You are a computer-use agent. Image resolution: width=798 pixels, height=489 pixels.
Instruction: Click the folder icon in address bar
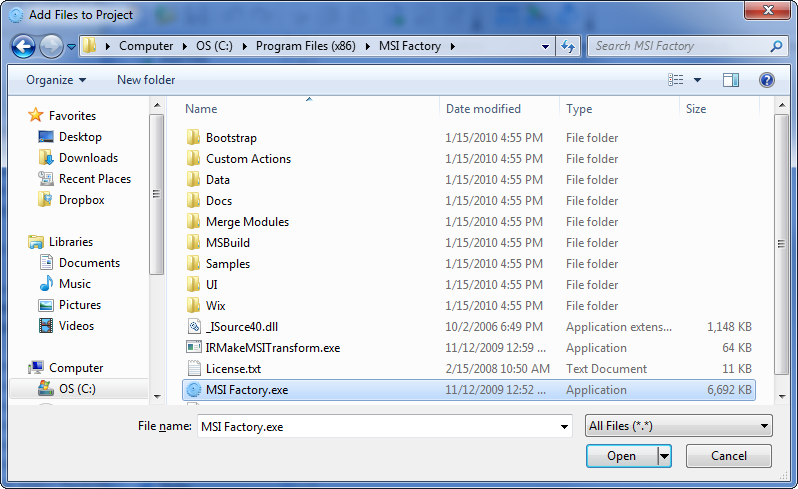[90, 46]
